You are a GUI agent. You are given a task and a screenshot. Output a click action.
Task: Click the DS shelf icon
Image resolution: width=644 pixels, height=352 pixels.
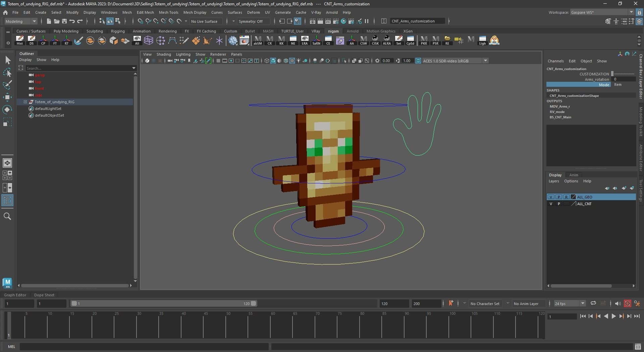pos(32,41)
